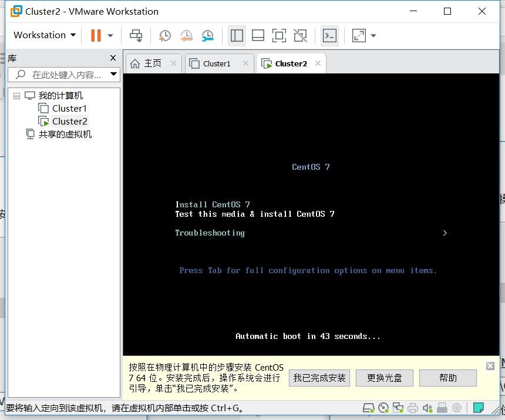Select Cluster2 in the library tree
Viewport: 505px width, 420px height.
tap(69, 122)
